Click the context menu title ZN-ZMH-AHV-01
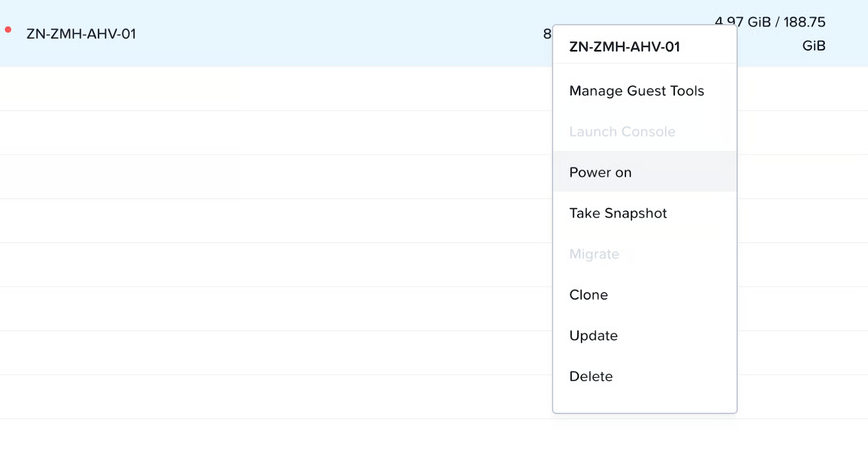Viewport: 868px width, 452px height. coord(624,47)
